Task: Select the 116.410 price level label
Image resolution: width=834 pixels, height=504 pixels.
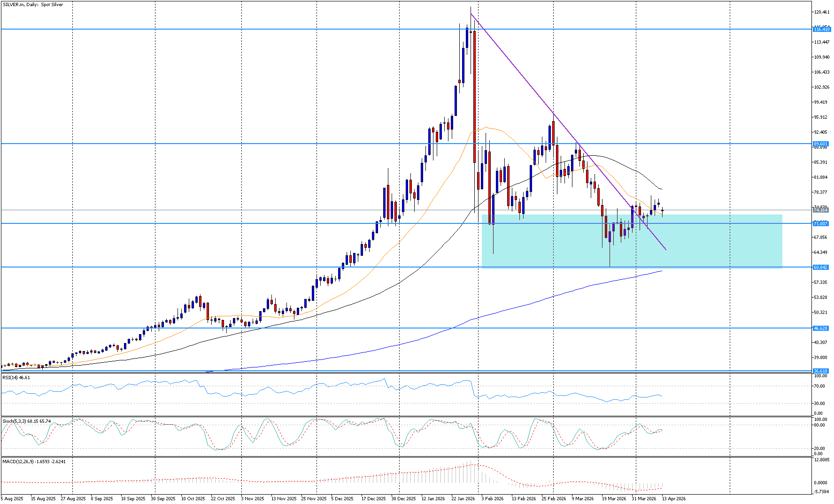Action: coord(821,30)
